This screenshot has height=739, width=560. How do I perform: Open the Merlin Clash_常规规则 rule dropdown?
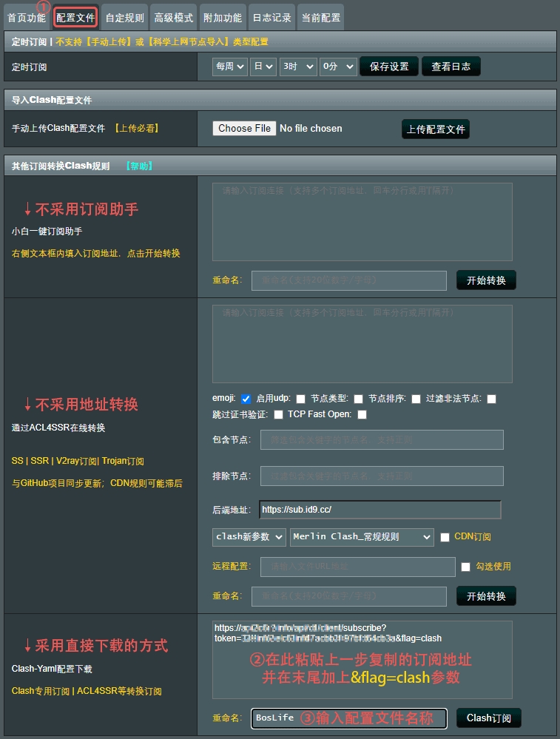pos(362,537)
